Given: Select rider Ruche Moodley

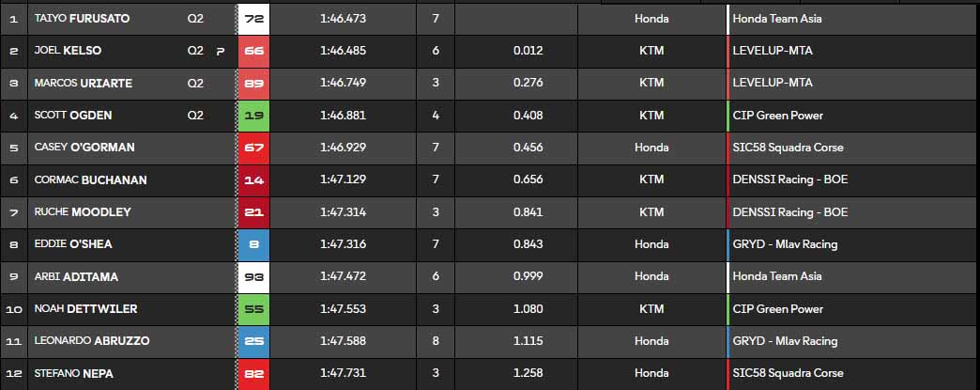Looking at the screenshot, I should click(83, 212).
